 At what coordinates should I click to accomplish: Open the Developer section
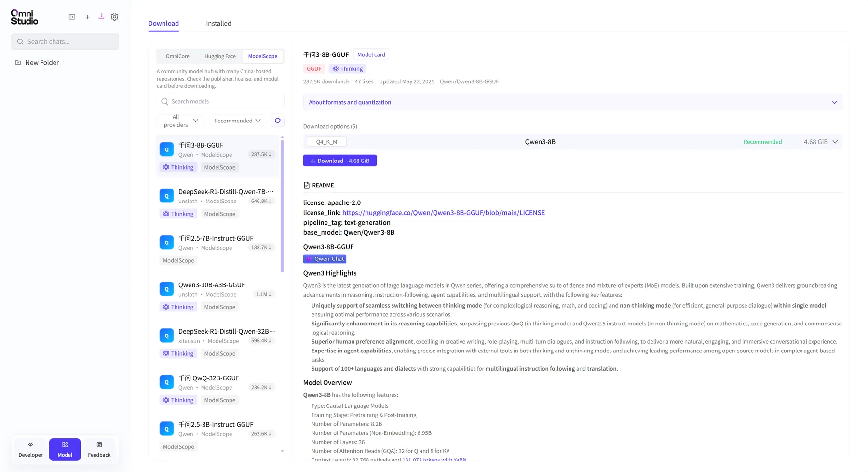(30, 449)
